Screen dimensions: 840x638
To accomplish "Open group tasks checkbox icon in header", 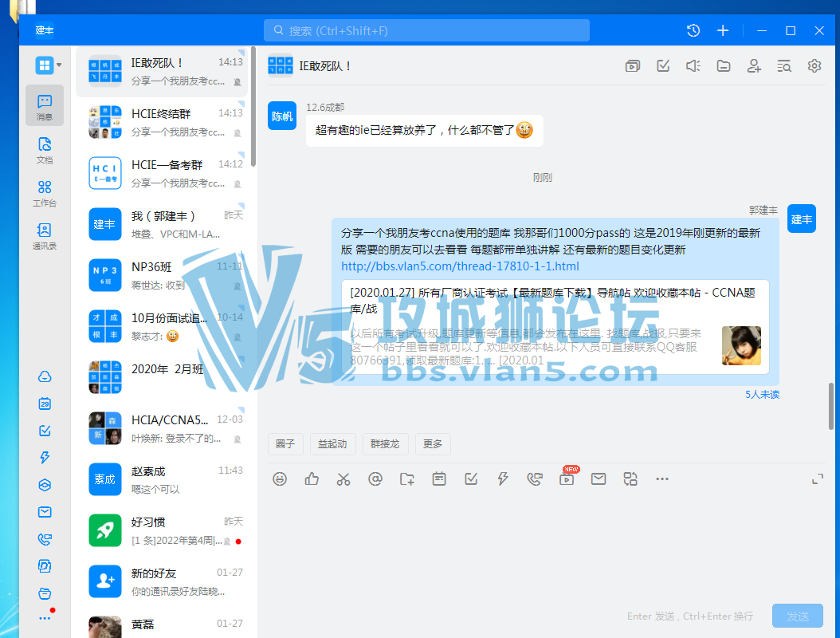I will click(x=663, y=66).
